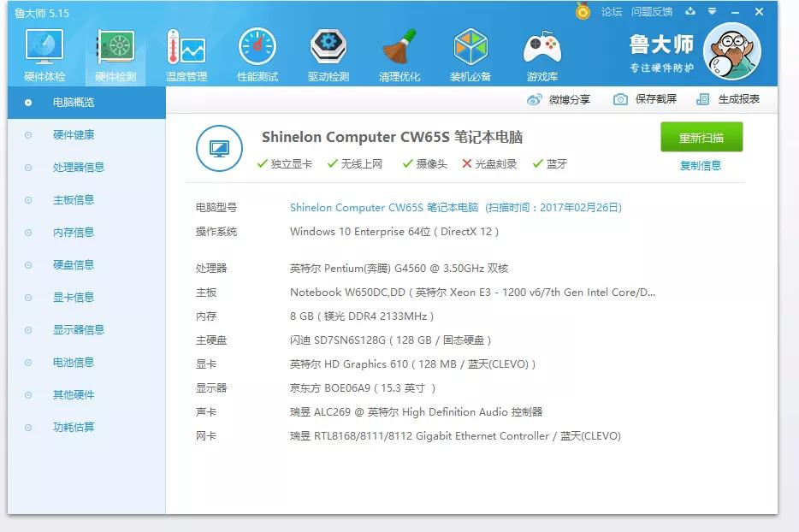Click the 蓝牙 feature indicator
Screen dimensions: 799x532
(x=550, y=163)
